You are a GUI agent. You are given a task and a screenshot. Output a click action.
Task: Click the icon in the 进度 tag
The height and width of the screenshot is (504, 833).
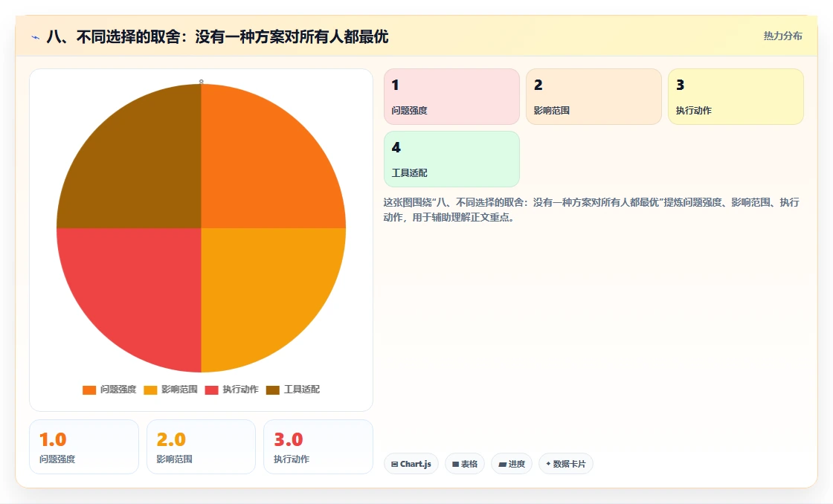pos(502,464)
